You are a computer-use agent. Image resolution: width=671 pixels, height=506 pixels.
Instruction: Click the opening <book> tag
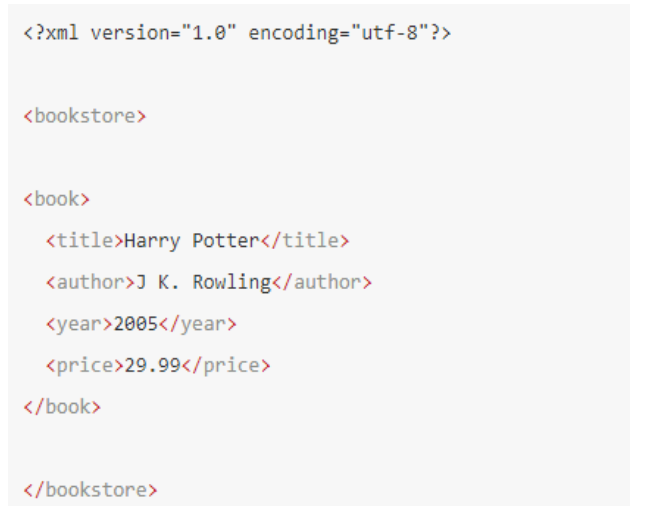click(56, 199)
